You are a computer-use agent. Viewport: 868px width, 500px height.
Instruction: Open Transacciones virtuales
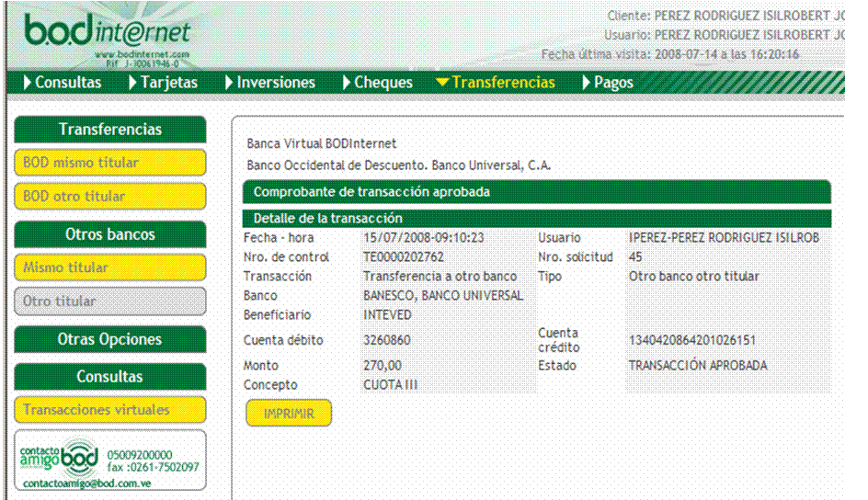pos(110,410)
